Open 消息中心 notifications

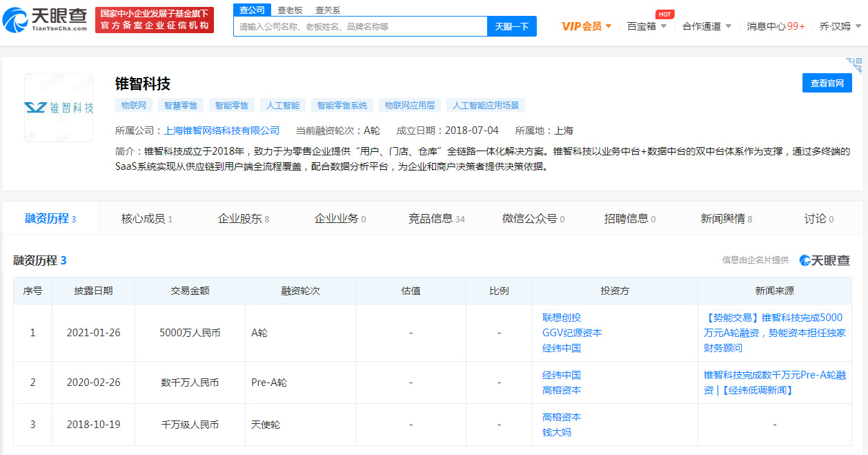[x=776, y=26]
